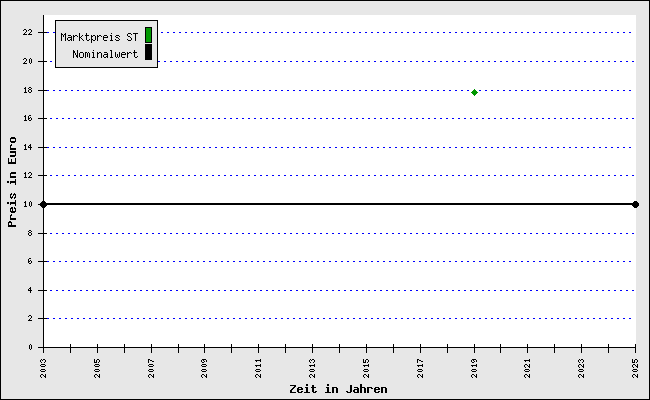
Task: Click the x-axis label '2023'
Action: [581, 368]
